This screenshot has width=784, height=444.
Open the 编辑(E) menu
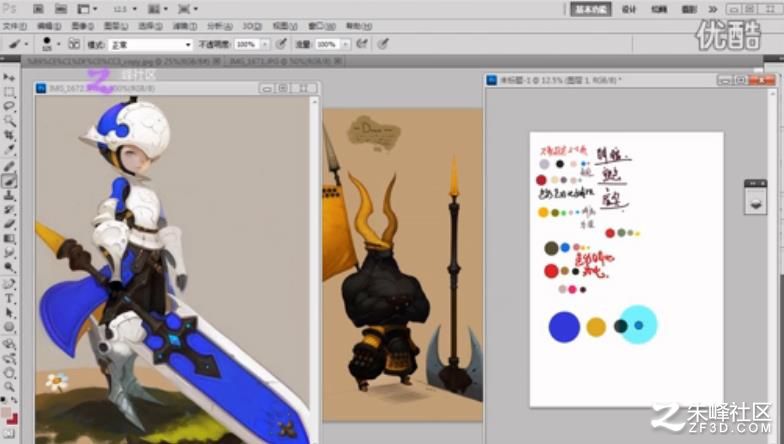tap(48, 26)
